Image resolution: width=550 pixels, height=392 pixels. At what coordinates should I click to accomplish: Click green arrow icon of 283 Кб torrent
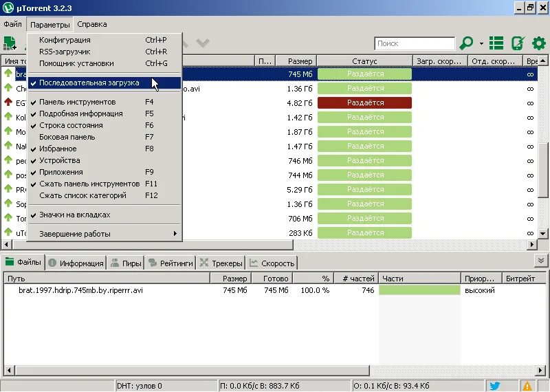pyautogui.click(x=8, y=232)
